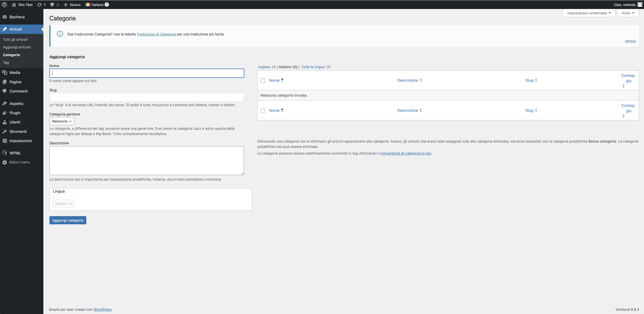Image resolution: width=644 pixels, height=314 pixels.
Task: Tick the select-all checkbox in table footer
Action: 263,111
